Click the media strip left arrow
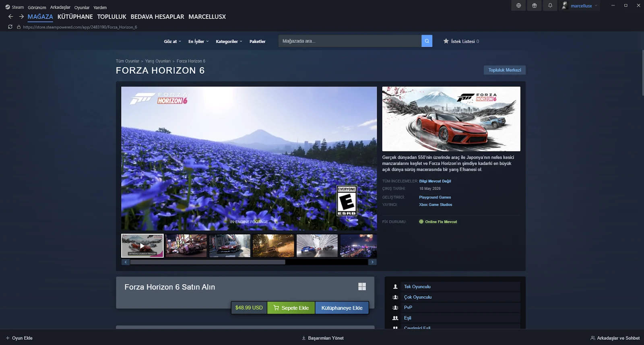 [126, 262]
